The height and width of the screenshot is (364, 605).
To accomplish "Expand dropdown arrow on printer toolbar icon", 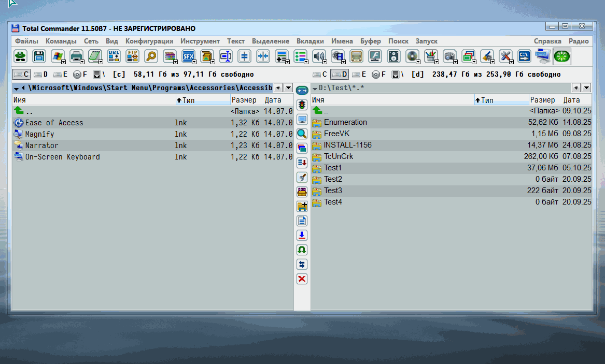I will click(82, 62).
